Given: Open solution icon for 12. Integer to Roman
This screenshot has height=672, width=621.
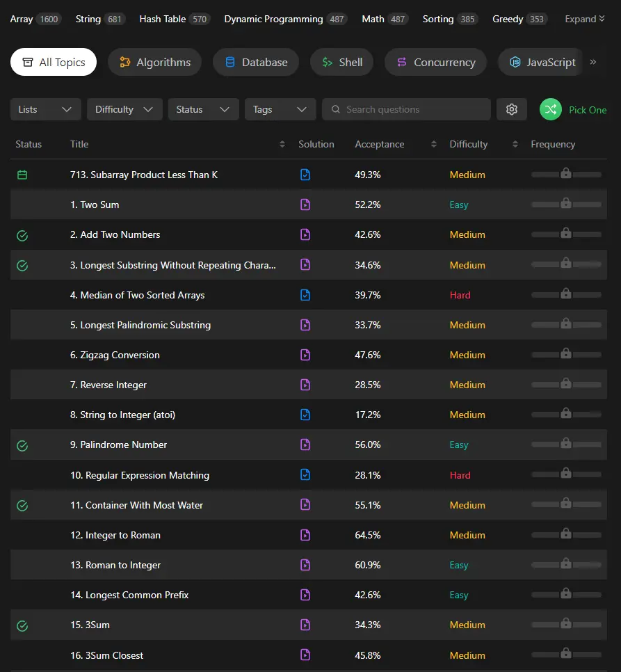Looking at the screenshot, I should tap(305, 535).
